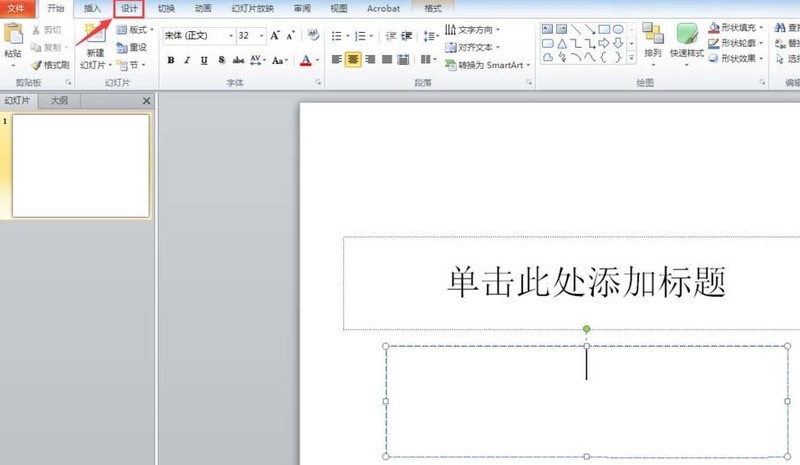Select the down arrow block shape
800x465 pixels.
tap(618, 43)
